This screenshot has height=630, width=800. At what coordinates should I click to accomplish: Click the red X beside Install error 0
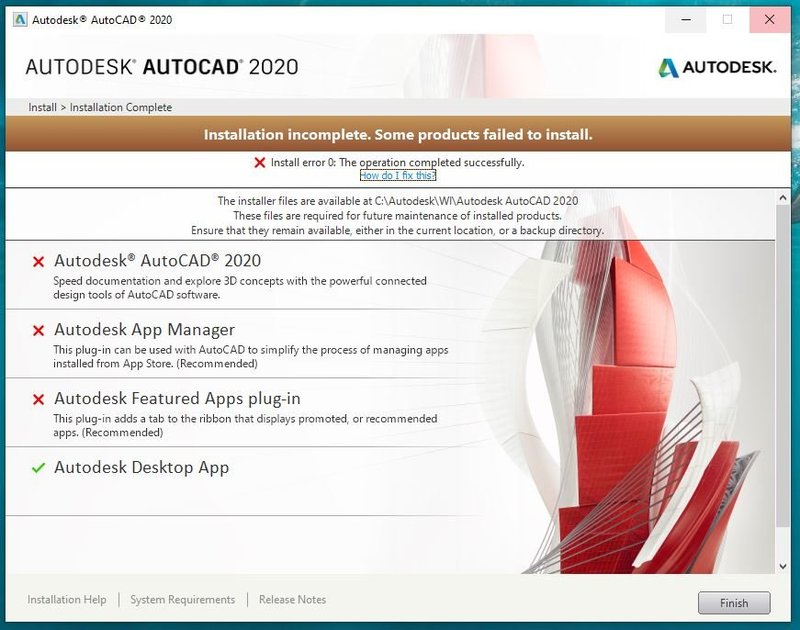260,163
